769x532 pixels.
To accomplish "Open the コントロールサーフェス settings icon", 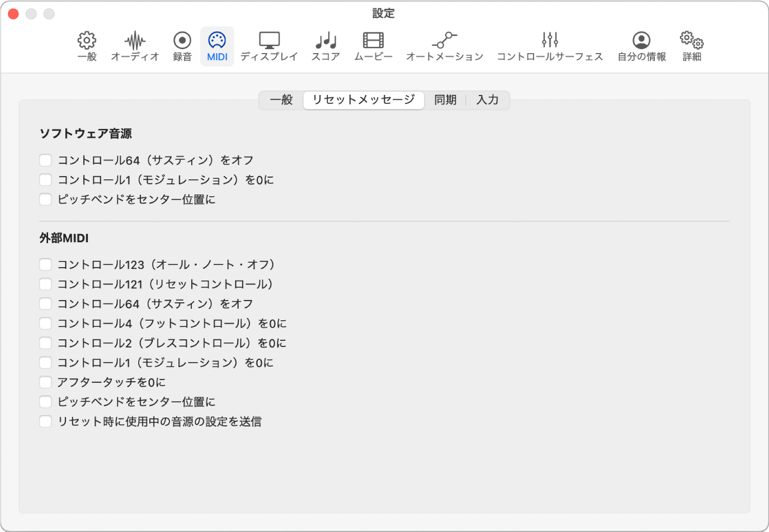I will [550, 46].
